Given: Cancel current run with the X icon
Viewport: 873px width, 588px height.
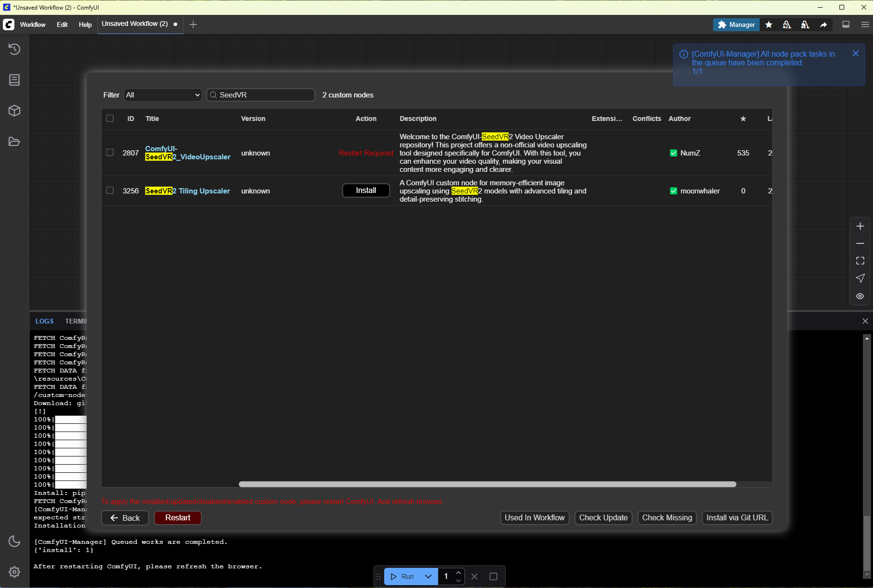Looking at the screenshot, I should point(474,576).
